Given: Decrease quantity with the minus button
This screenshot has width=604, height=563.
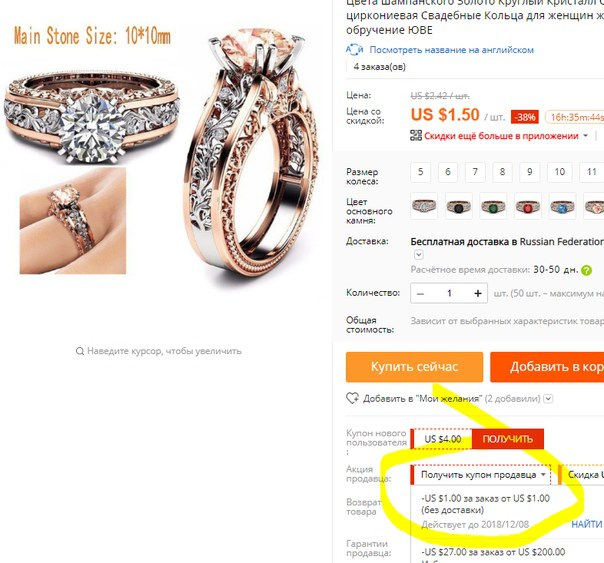Looking at the screenshot, I should pos(420,294).
